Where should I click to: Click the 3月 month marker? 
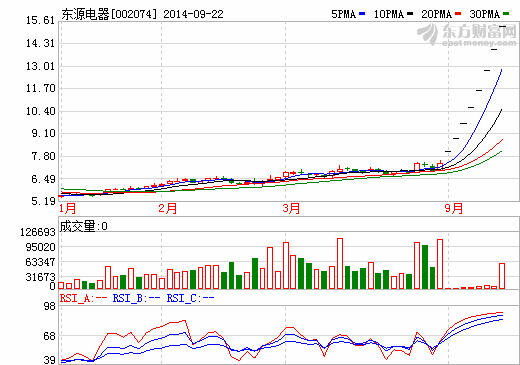point(291,209)
